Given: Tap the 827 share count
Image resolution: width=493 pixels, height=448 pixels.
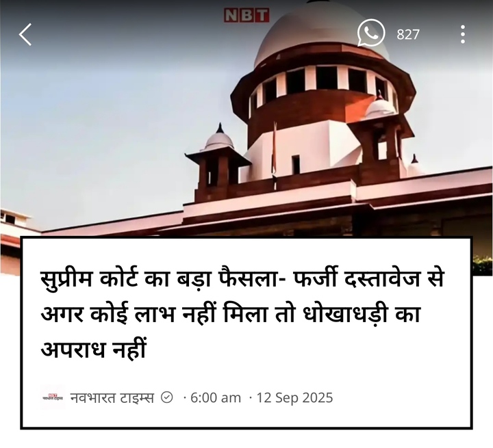Looking at the screenshot, I should click(408, 34).
